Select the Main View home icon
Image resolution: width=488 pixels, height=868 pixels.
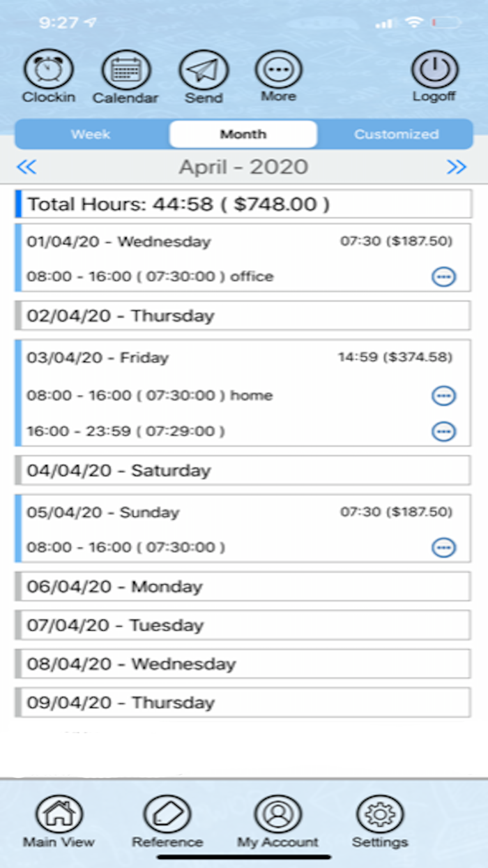click(58, 814)
